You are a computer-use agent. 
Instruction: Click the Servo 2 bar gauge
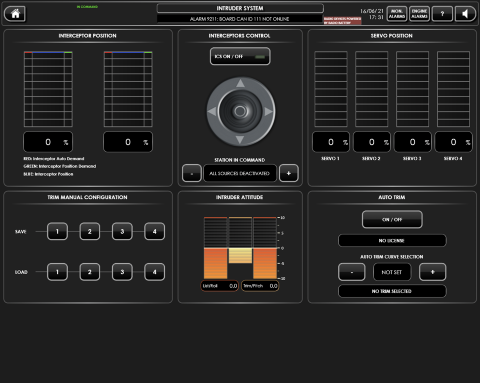pyautogui.click(x=372, y=89)
